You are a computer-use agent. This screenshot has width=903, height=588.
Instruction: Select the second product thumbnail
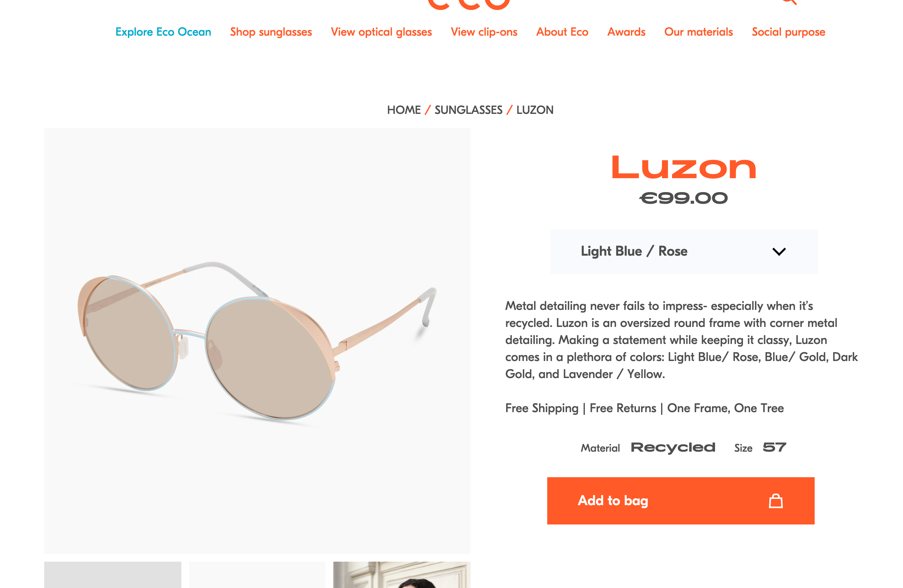tap(257, 575)
